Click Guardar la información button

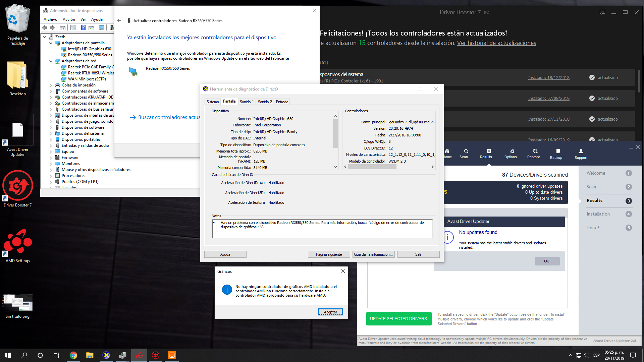point(373,254)
